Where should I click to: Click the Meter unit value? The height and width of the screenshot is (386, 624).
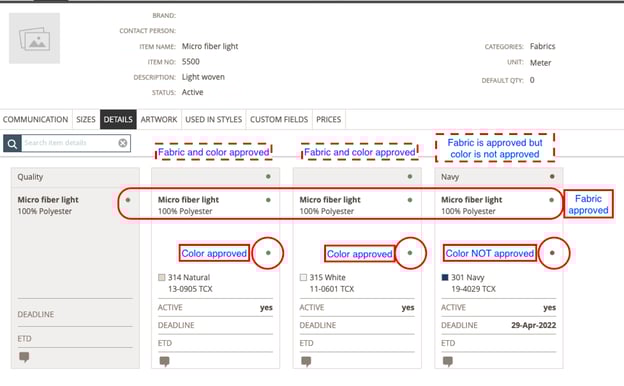pos(540,63)
